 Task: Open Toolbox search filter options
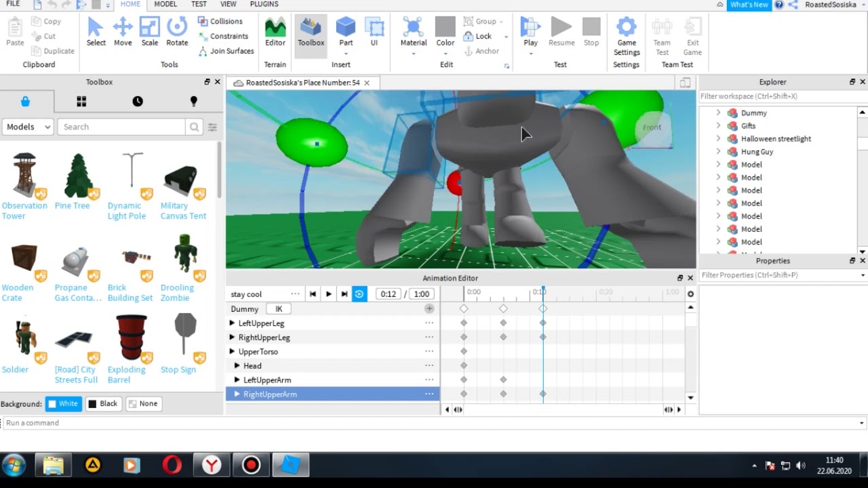coord(212,127)
